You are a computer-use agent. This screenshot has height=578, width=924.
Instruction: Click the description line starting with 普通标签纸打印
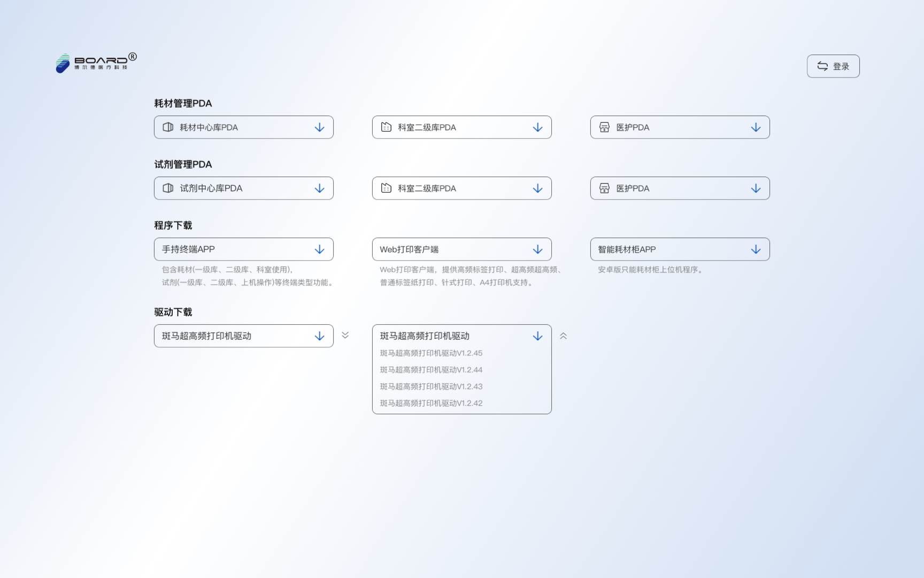coord(458,283)
